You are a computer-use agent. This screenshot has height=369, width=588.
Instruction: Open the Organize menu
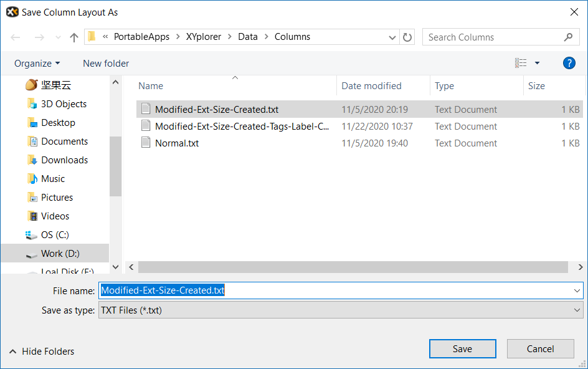tap(37, 63)
